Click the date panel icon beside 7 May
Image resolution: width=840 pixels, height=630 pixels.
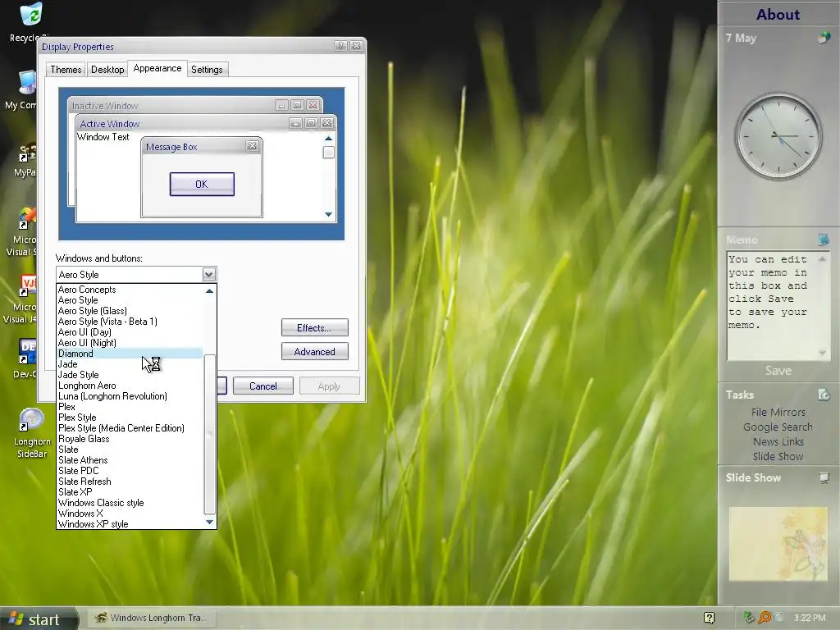[824, 38]
